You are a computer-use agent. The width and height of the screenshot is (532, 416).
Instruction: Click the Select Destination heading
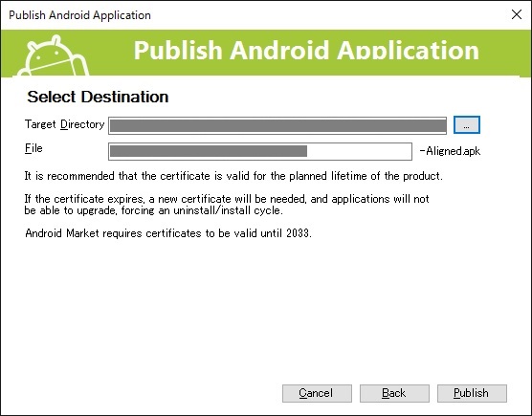pyautogui.click(x=98, y=97)
